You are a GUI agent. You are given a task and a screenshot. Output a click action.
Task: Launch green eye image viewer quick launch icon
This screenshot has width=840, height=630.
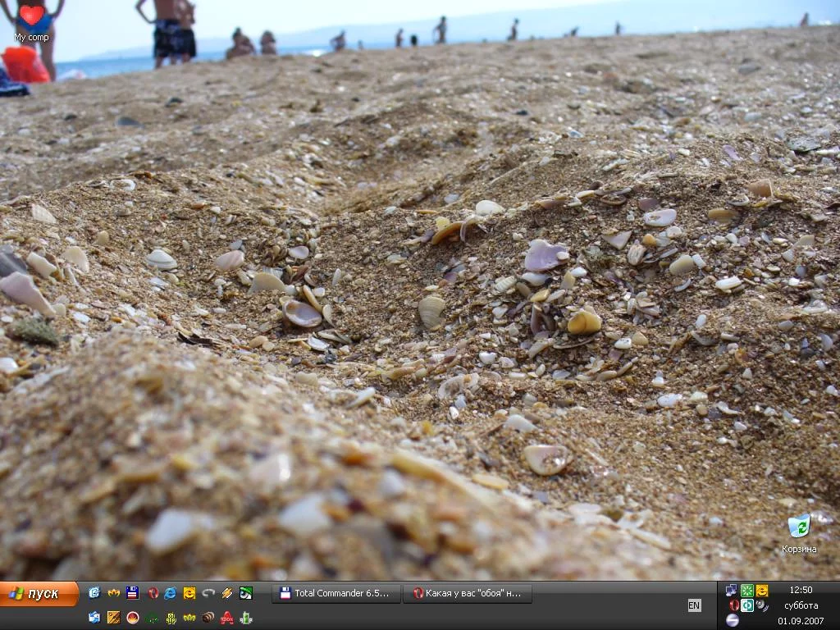246,592
